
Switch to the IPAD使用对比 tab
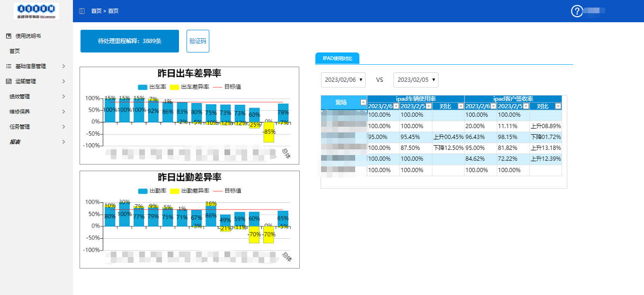338,58
